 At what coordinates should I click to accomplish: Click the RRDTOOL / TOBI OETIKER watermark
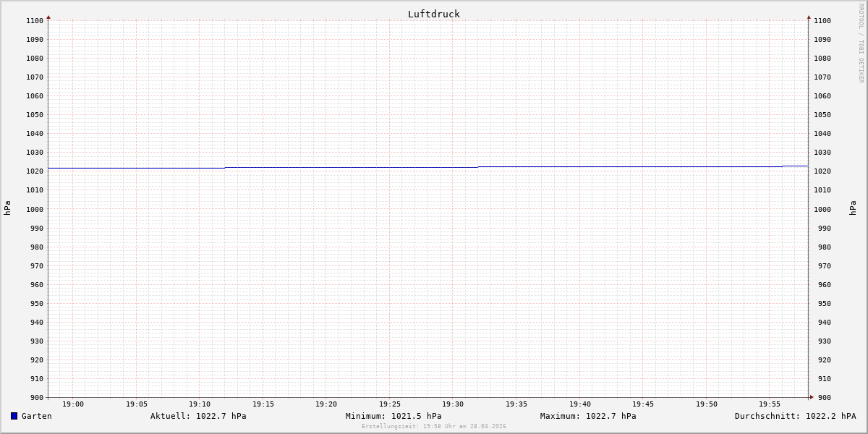coord(861,43)
